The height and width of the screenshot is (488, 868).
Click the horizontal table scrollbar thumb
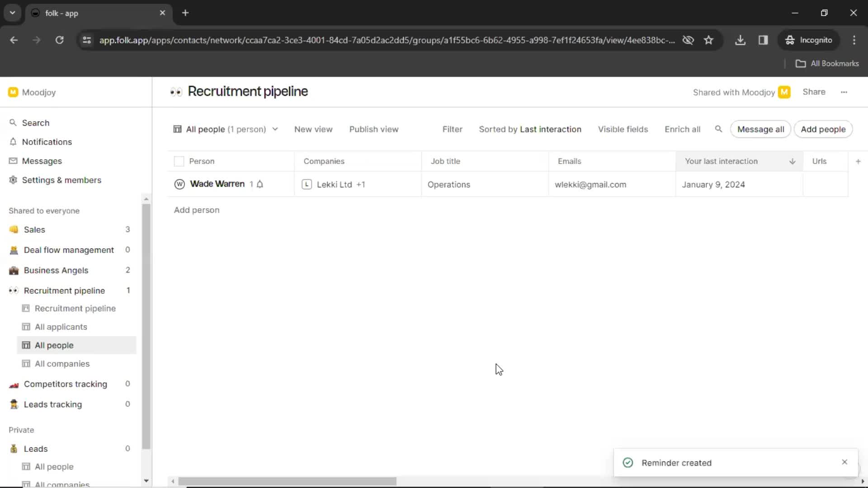click(288, 482)
